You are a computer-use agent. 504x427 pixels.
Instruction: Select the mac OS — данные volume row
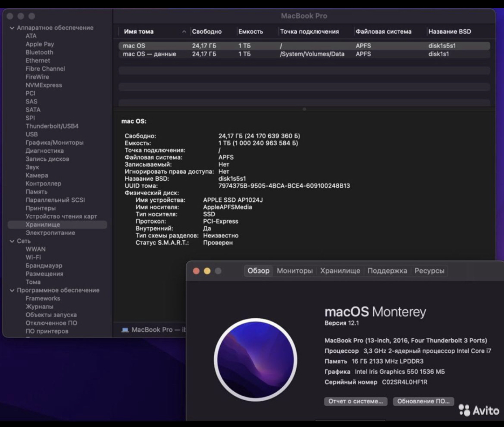coord(304,54)
